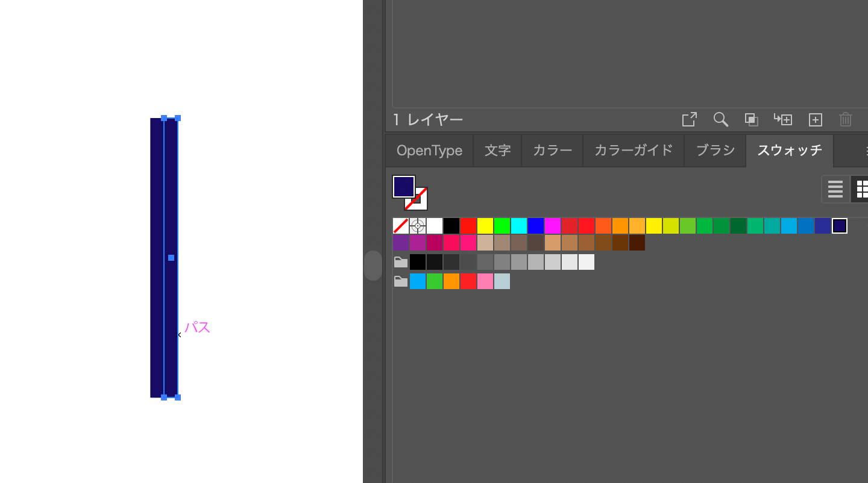This screenshot has height=483, width=868.
Task: Click the center point of selected path
Action: coord(171,258)
